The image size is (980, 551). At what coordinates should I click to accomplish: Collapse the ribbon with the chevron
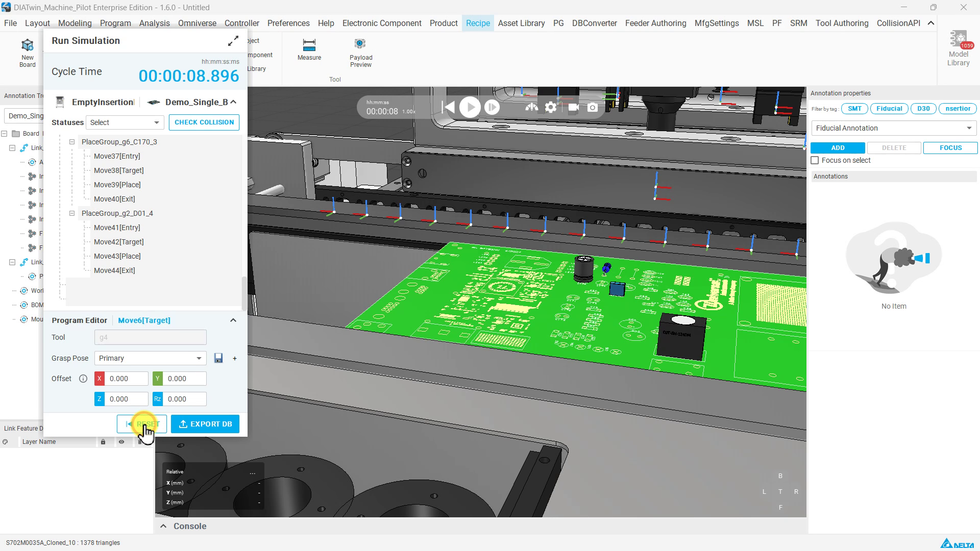931,23
